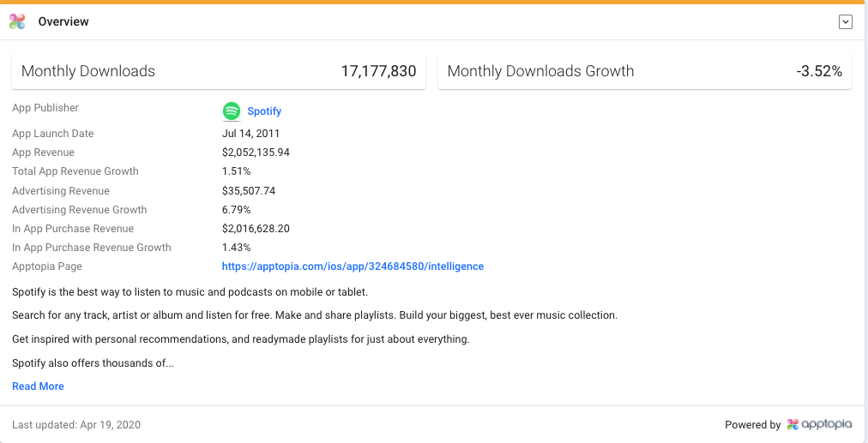Click the sentence starting 'Get inspired with personal'
This screenshot has height=443, width=868.
pos(241,339)
